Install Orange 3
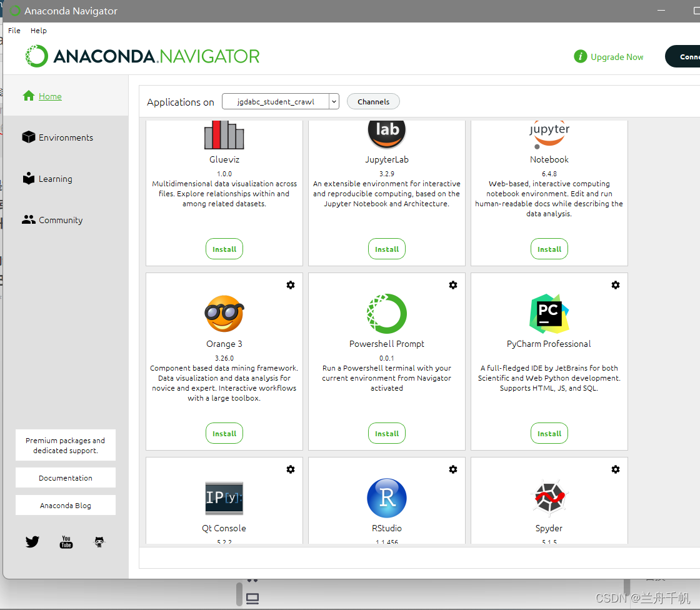The height and width of the screenshot is (610, 700). [x=224, y=433]
